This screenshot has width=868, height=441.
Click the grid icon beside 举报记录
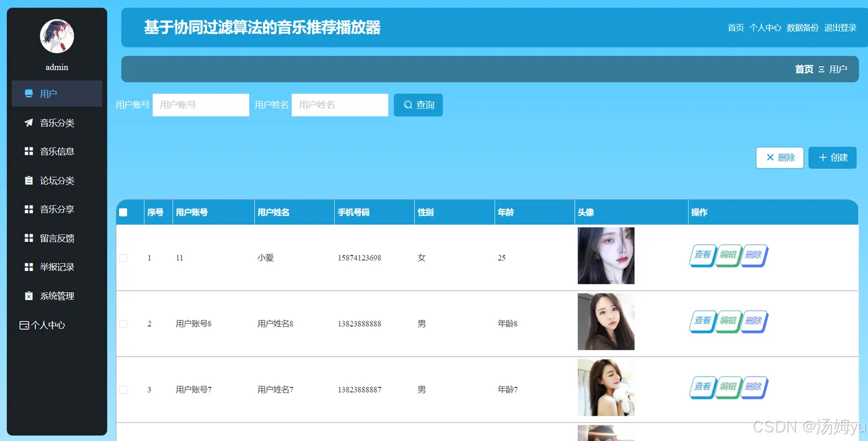[x=29, y=267]
